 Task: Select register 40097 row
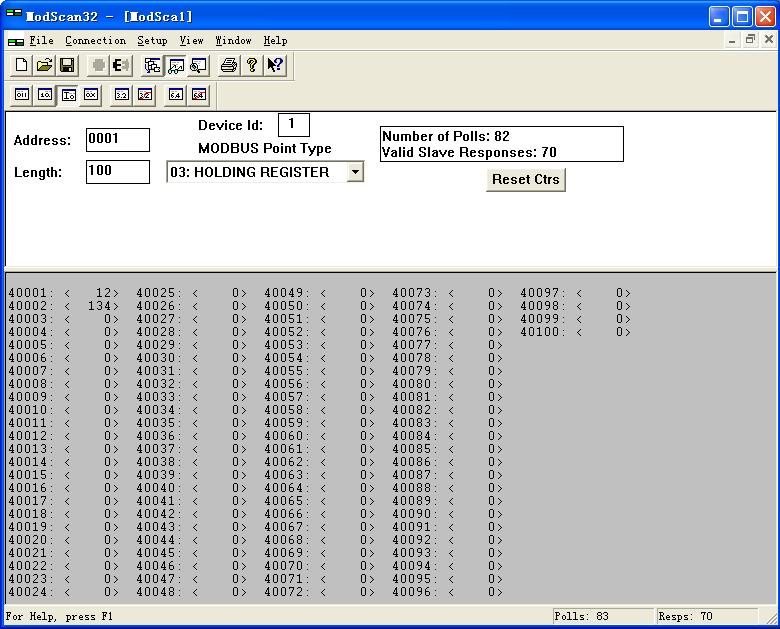click(576, 293)
